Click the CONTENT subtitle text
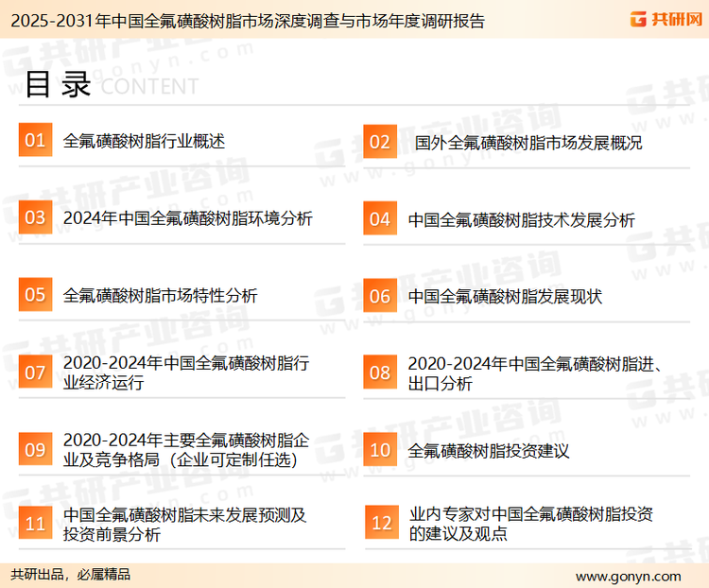This screenshot has width=709, height=588. click(x=149, y=86)
